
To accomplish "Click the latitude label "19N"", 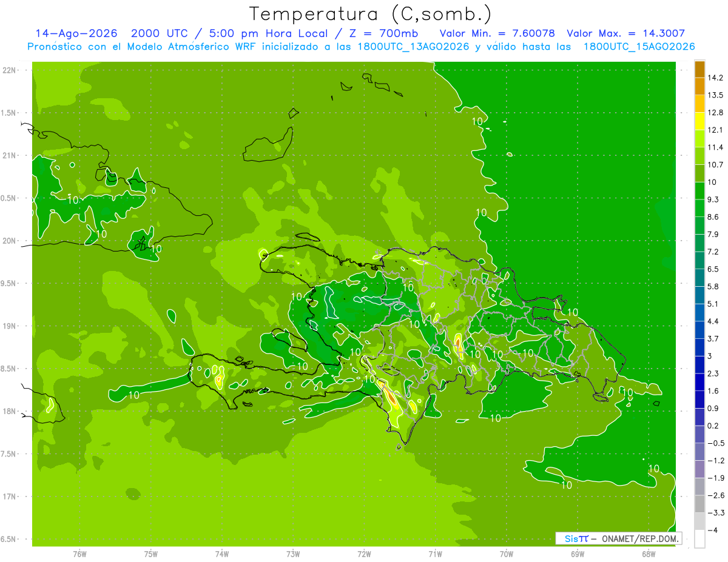I will [x=9, y=326].
